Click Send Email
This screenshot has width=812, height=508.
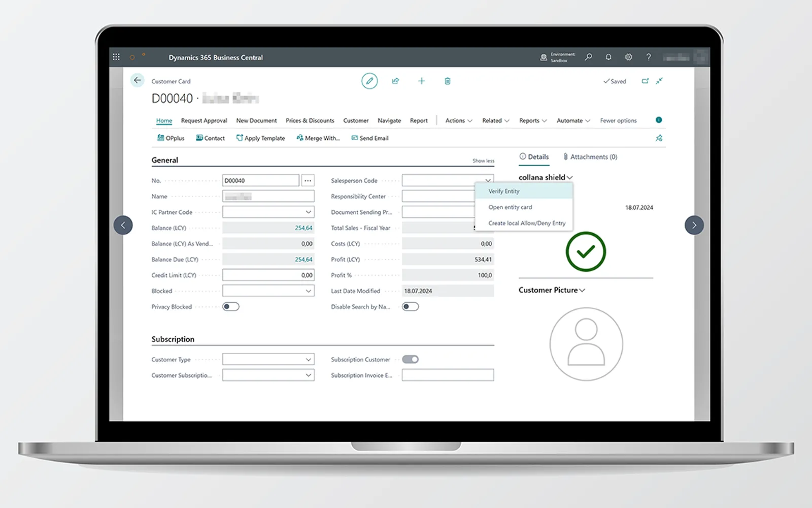pyautogui.click(x=370, y=138)
